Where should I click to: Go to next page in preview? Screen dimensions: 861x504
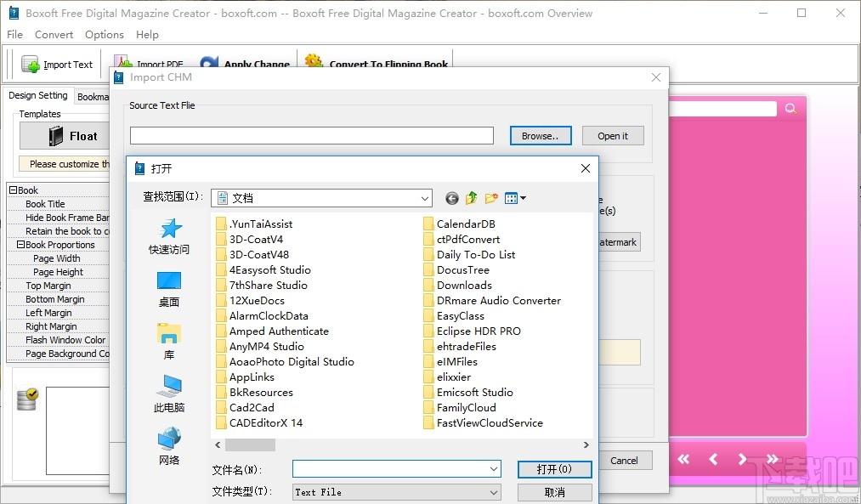coord(742,459)
